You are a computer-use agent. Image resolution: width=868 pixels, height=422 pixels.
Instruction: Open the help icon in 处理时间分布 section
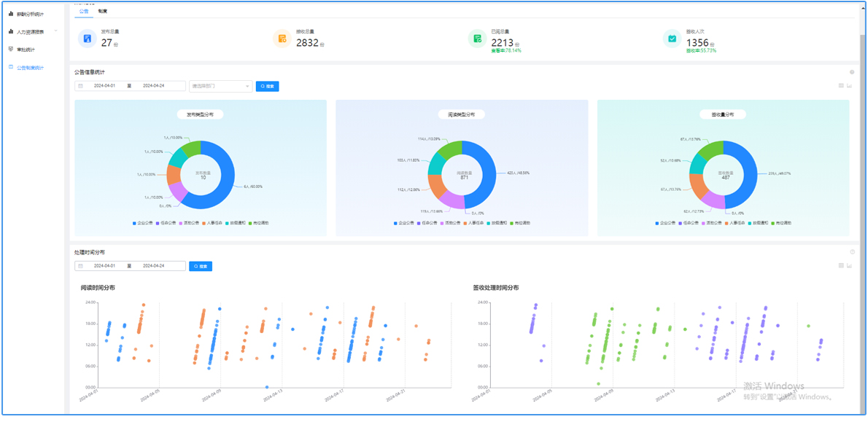coord(852,252)
